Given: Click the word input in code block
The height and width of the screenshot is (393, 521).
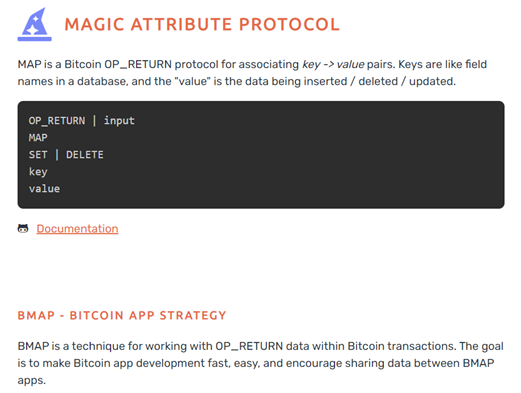Looking at the screenshot, I should point(119,121).
